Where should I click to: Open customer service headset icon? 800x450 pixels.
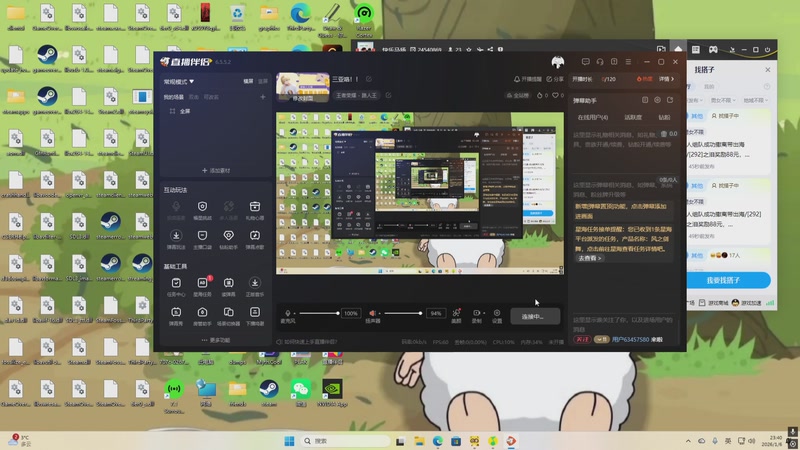click(x=600, y=62)
